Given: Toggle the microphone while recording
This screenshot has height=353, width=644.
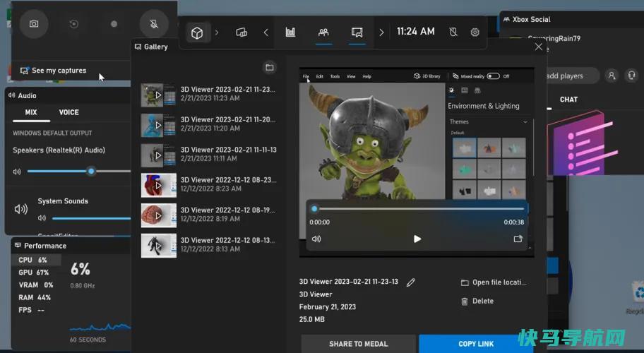Looking at the screenshot, I should pos(154,24).
